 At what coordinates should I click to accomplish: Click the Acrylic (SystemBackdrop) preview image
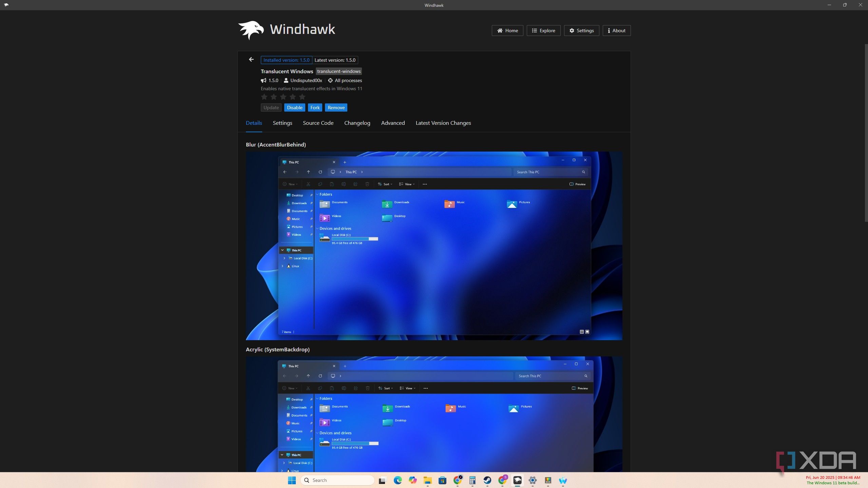(434, 414)
